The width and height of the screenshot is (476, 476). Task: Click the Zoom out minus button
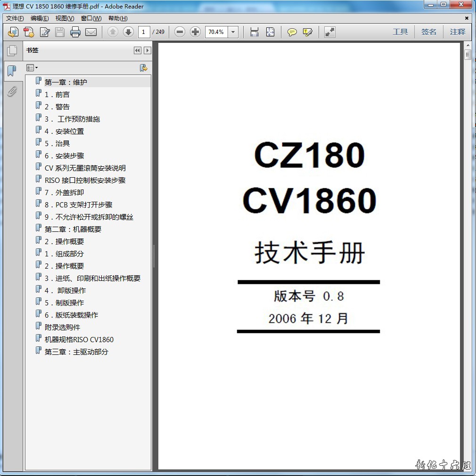pos(180,32)
